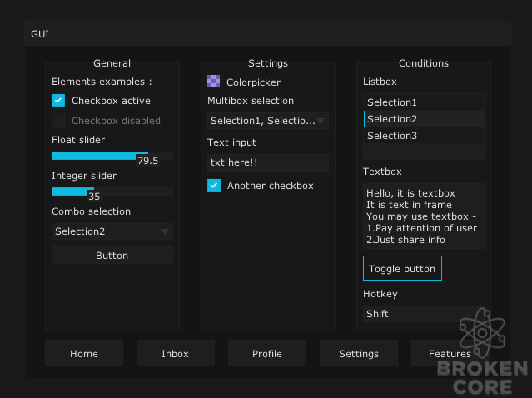Click the Multibox selection dropdown arrow
Screen dimensions: 532x398
pyautogui.click(x=321, y=121)
